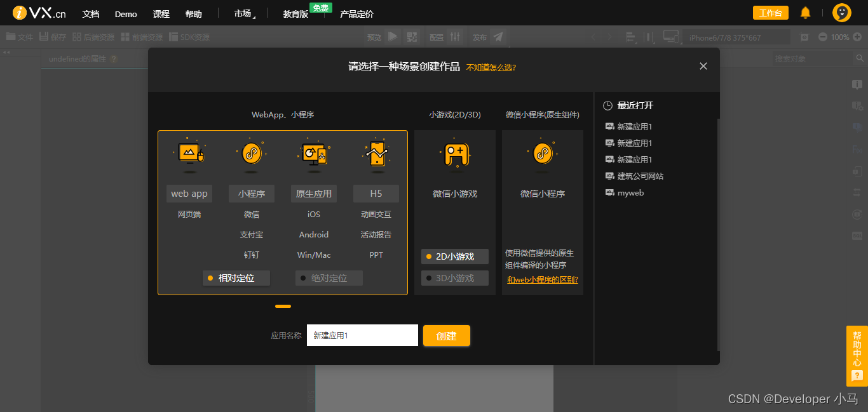The width and height of the screenshot is (868, 412).
Task: Click the 创建 button
Action: (447, 336)
